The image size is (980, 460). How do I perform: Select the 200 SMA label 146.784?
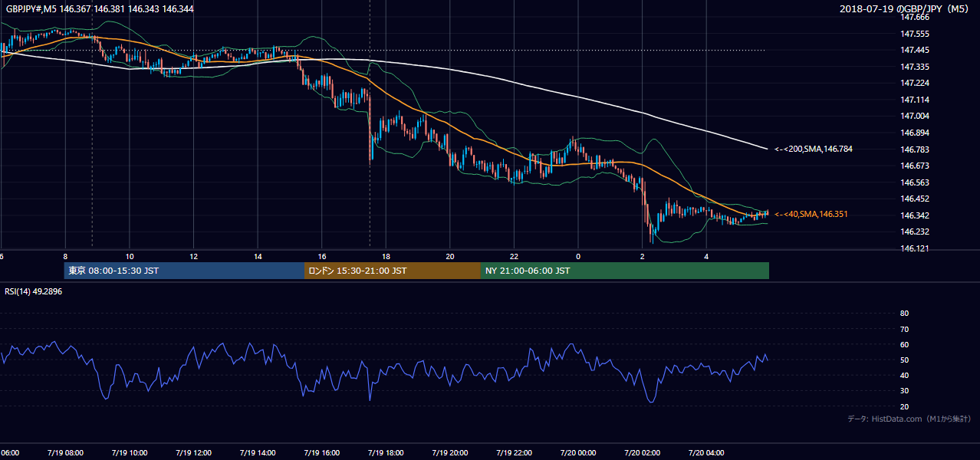pyautogui.click(x=814, y=149)
